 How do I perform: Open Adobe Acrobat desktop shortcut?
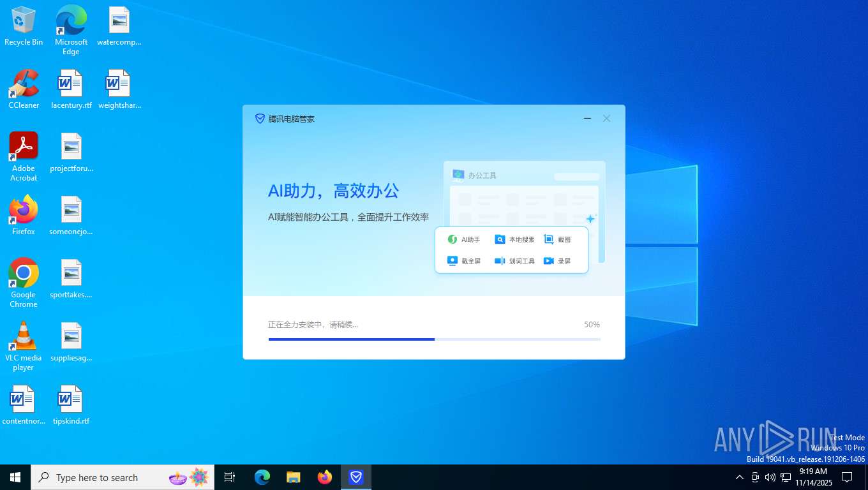(x=24, y=157)
